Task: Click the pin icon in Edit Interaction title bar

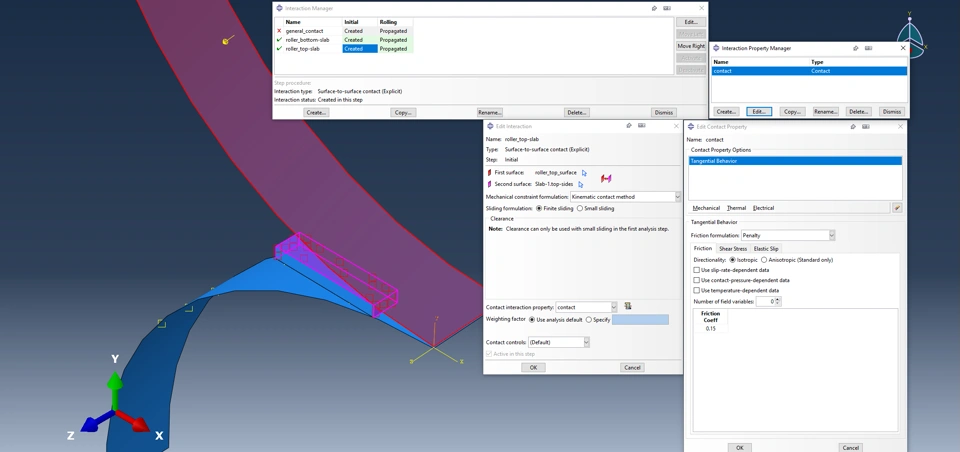Action: click(629, 126)
